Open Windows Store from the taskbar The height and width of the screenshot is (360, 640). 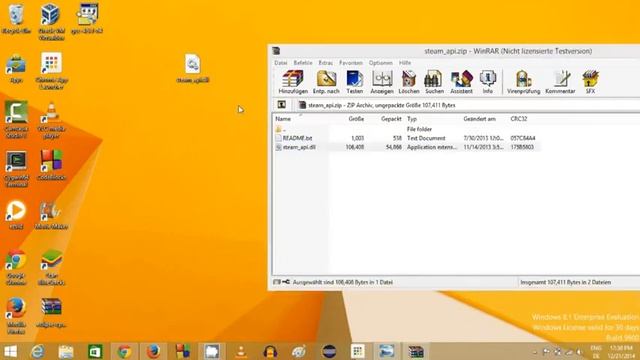coord(95,351)
